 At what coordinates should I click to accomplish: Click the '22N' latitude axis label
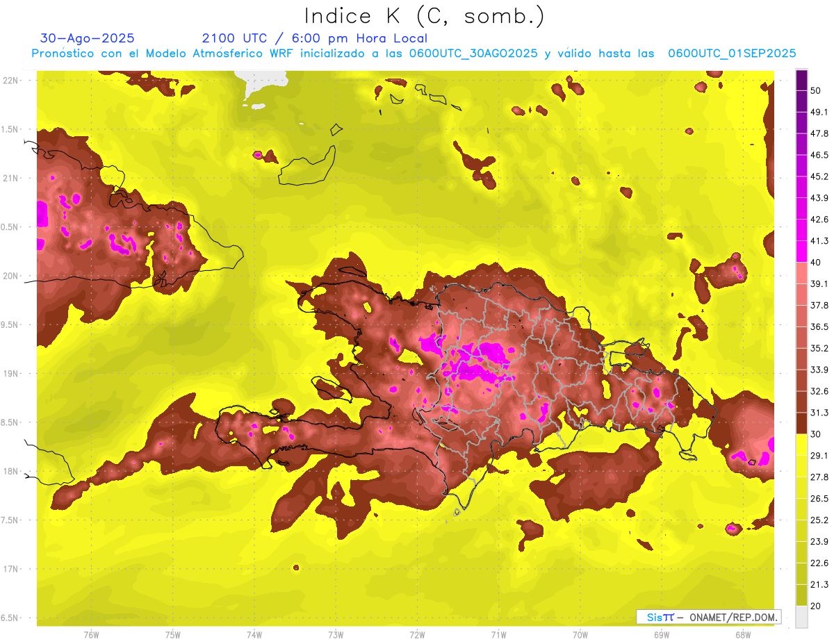pyautogui.click(x=12, y=80)
